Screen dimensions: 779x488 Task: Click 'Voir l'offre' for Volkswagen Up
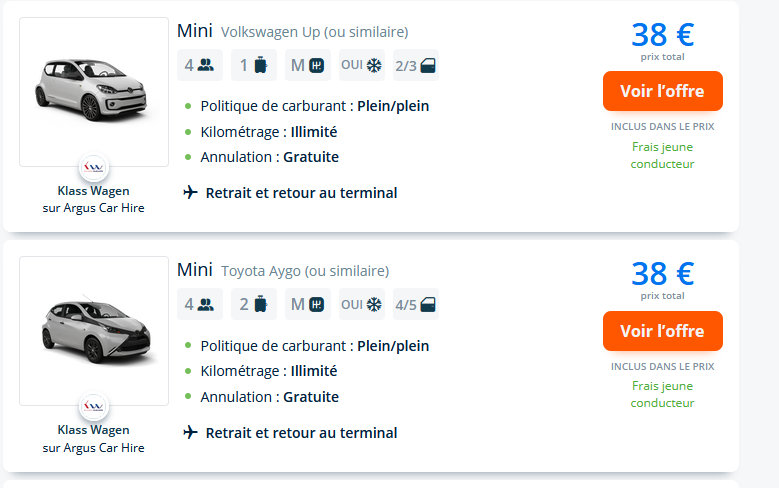pyautogui.click(x=663, y=91)
